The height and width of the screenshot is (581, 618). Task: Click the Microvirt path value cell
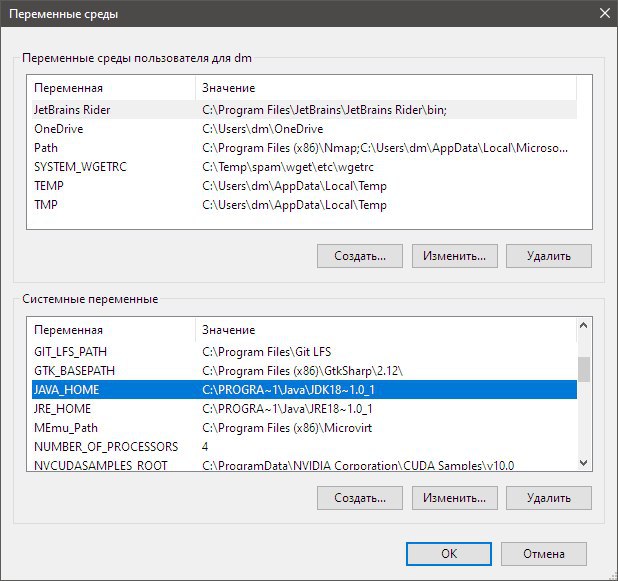pyautogui.click(x=287, y=428)
